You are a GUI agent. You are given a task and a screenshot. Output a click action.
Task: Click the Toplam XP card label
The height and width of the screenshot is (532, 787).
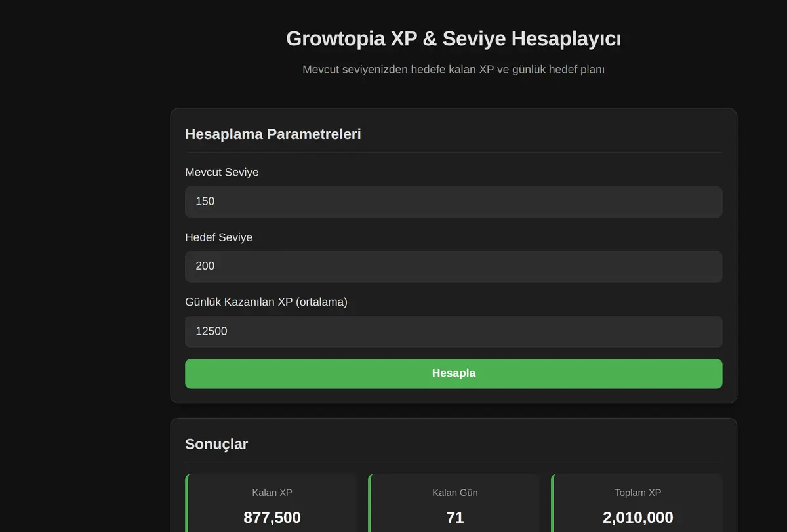click(x=638, y=493)
